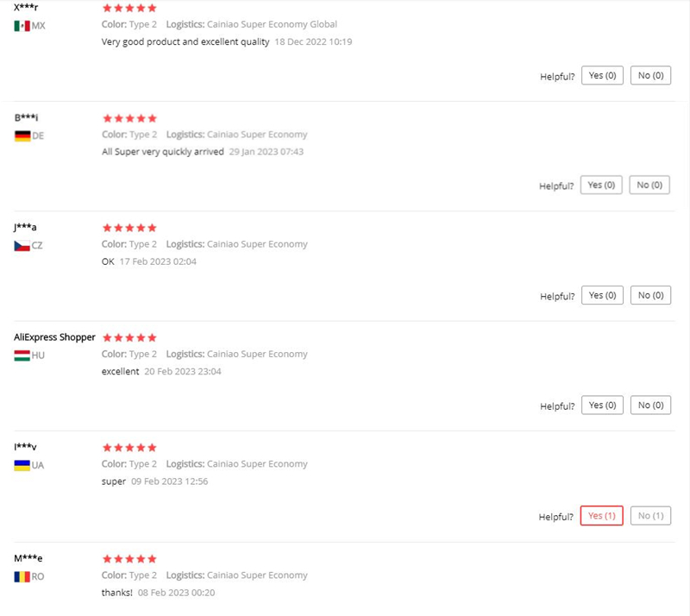
Task: Click the Germany flag icon beside DE
Action: point(22,135)
